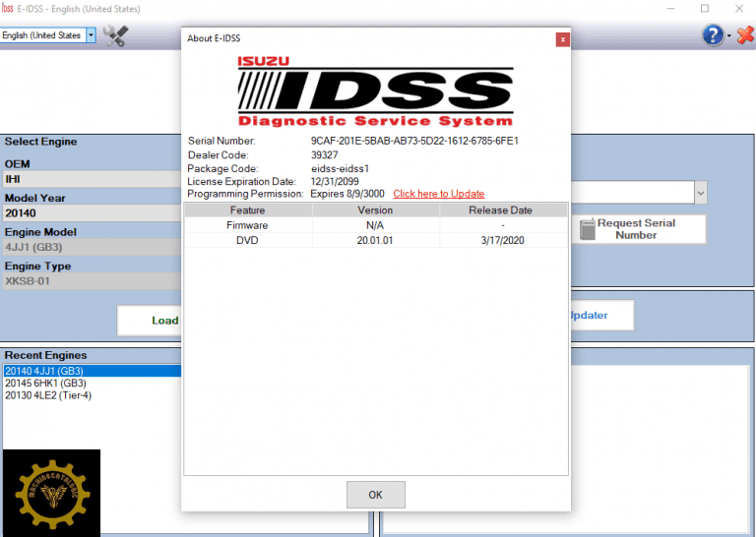The height and width of the screenshot is (537, 756).
Task: Click the blue help question mark icon
Action: 713,35
